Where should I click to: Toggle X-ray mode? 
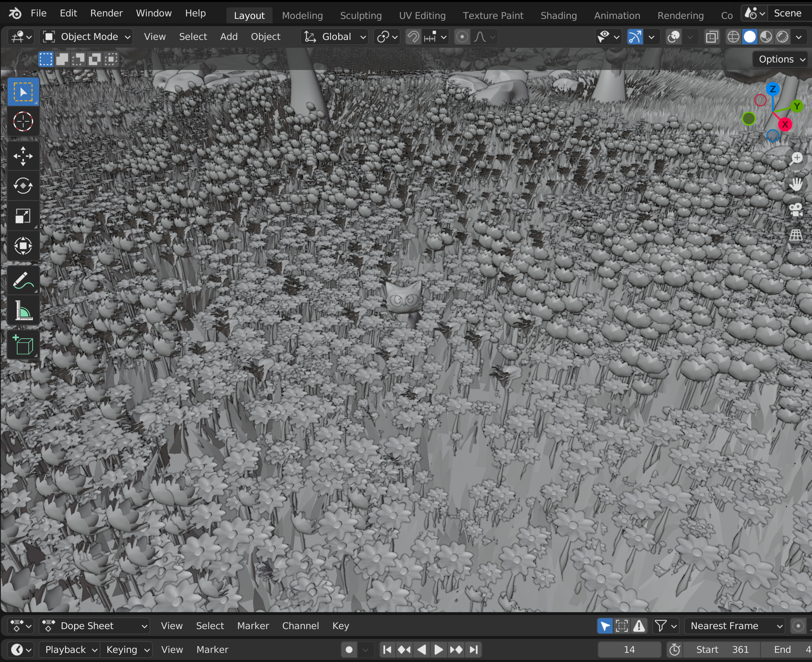coord(712,37)
